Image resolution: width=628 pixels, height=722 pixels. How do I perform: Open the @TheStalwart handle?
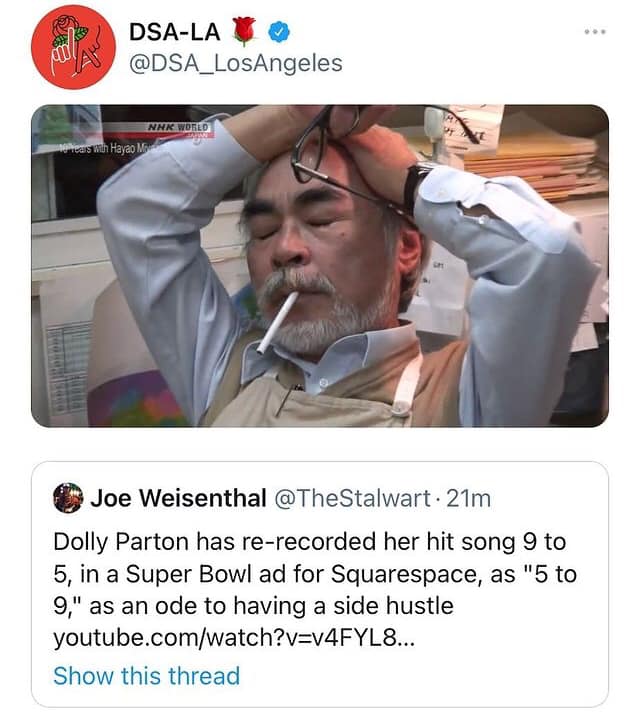click(352, 498)
